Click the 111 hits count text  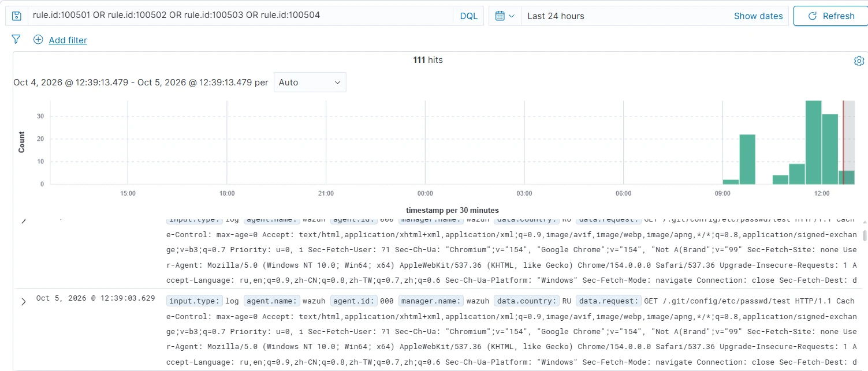pyautogui.click(x=428, y=59)
